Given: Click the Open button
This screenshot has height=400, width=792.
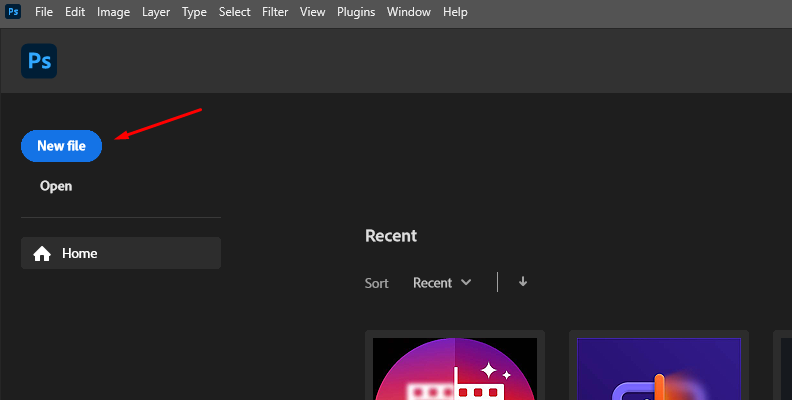Looking at the screenshot, I should [x=56, y=186].
